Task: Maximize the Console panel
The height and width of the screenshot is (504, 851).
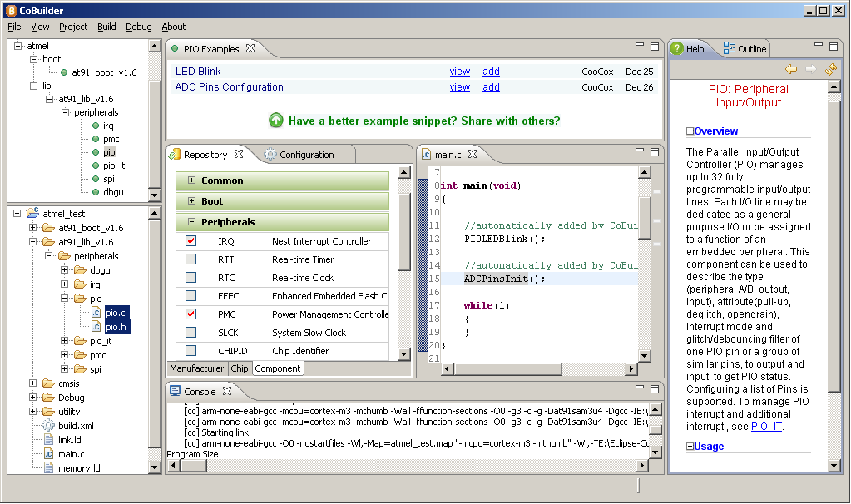Action: 655,389
